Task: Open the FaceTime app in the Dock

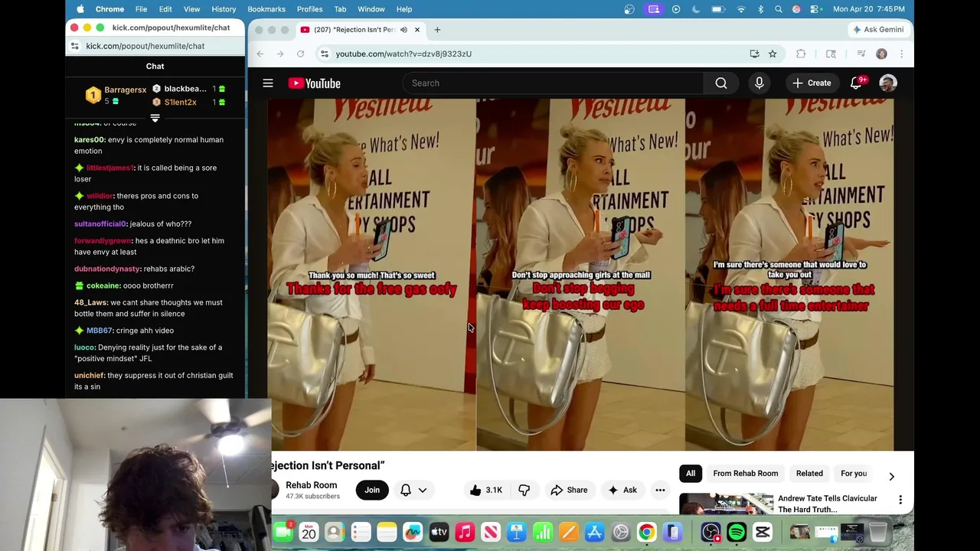Action: point(283,532)
